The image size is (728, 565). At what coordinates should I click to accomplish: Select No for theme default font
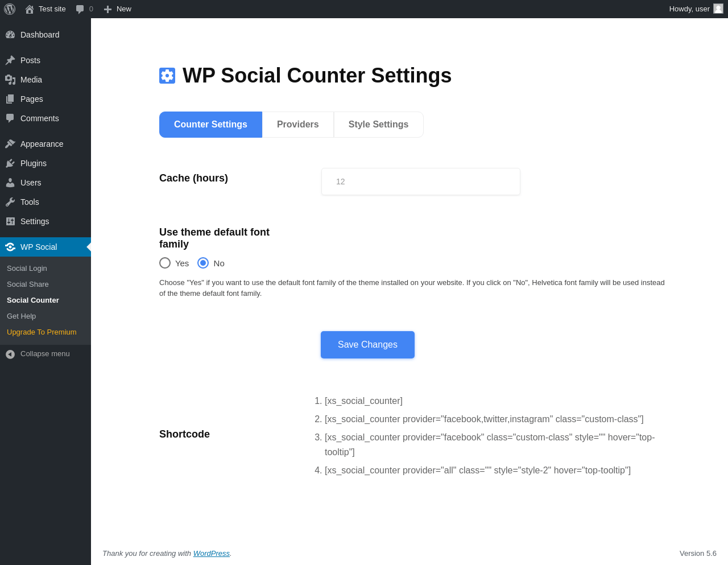tap(203, 263)
